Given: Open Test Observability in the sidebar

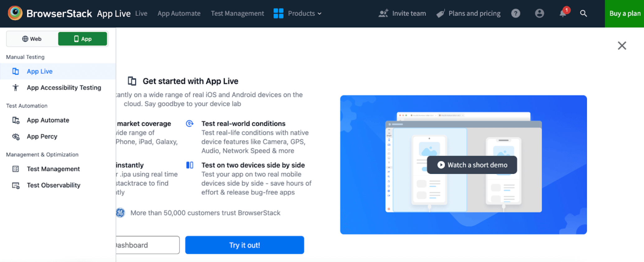Looking at the screenshot, I should 58,185.
